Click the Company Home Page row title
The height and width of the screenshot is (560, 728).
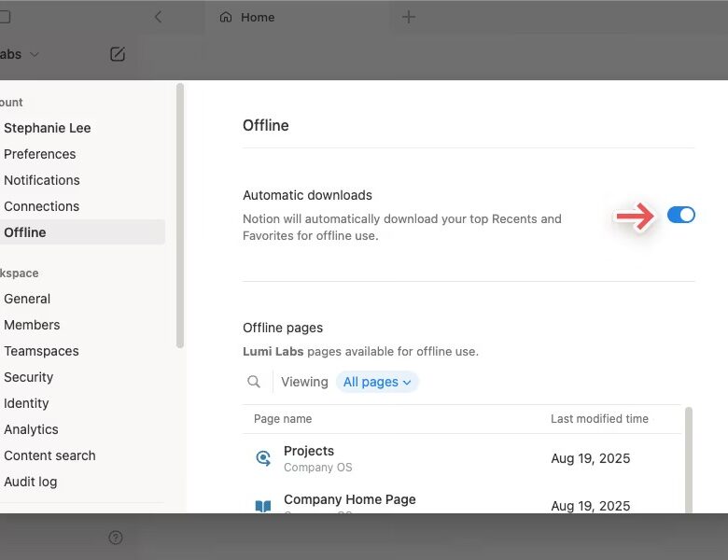pos(350,499)
